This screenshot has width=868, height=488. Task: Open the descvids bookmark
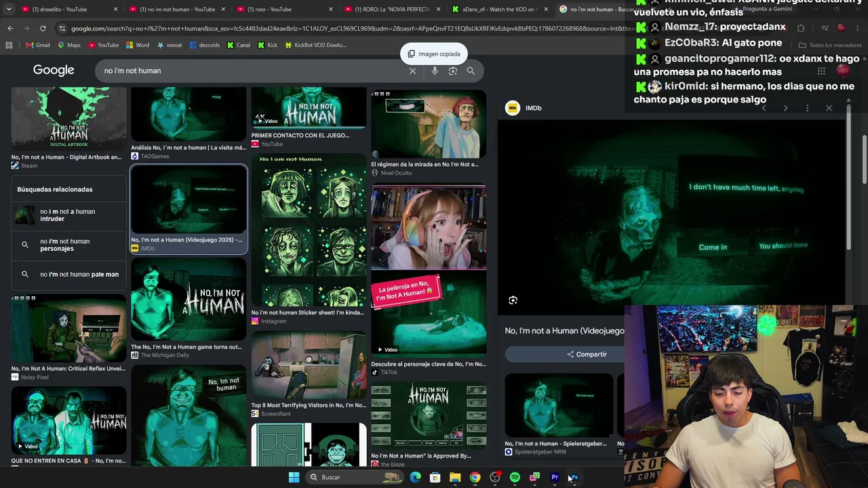pyautogui.click(x=204, y=45)
